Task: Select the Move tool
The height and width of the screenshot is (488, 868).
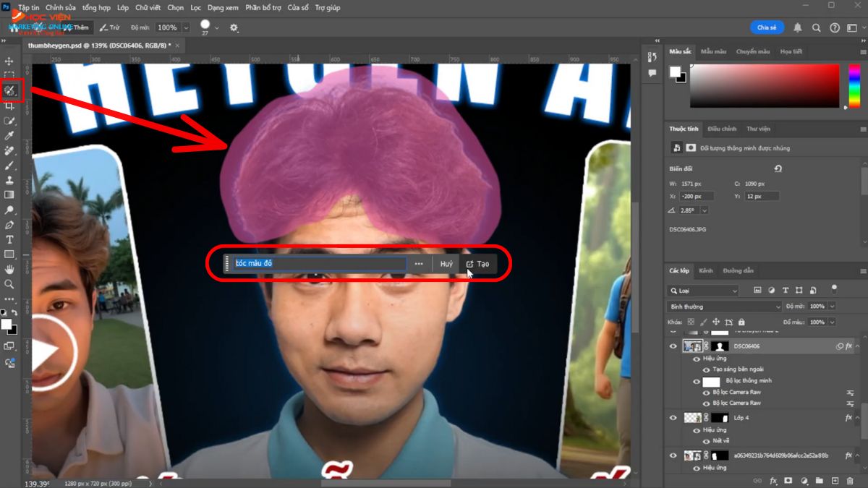Action: [9, 61]
